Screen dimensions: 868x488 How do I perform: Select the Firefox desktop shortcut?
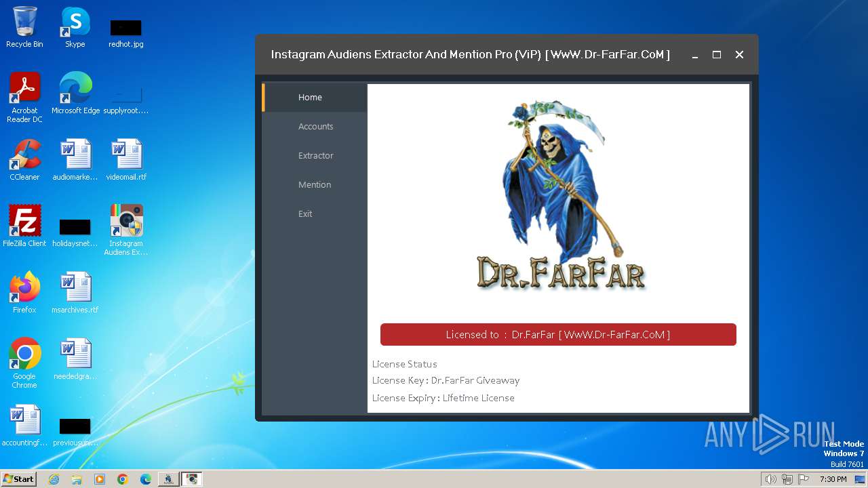point(24,293)
